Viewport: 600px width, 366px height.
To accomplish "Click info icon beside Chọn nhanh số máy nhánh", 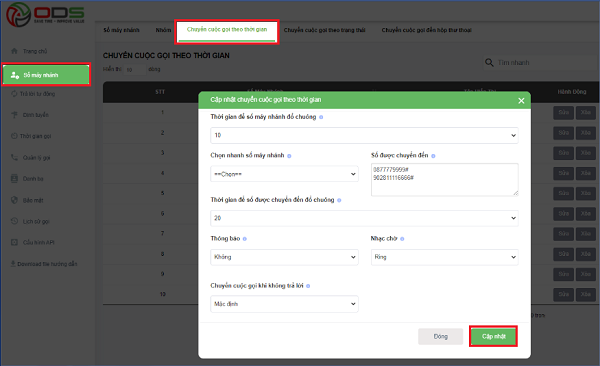I will coord(289,156).
